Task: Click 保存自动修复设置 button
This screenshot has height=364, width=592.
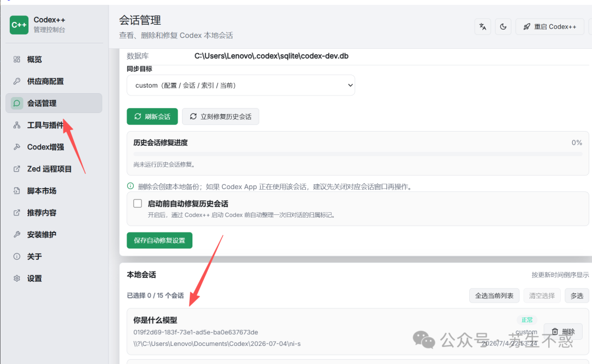Action: 160,241
